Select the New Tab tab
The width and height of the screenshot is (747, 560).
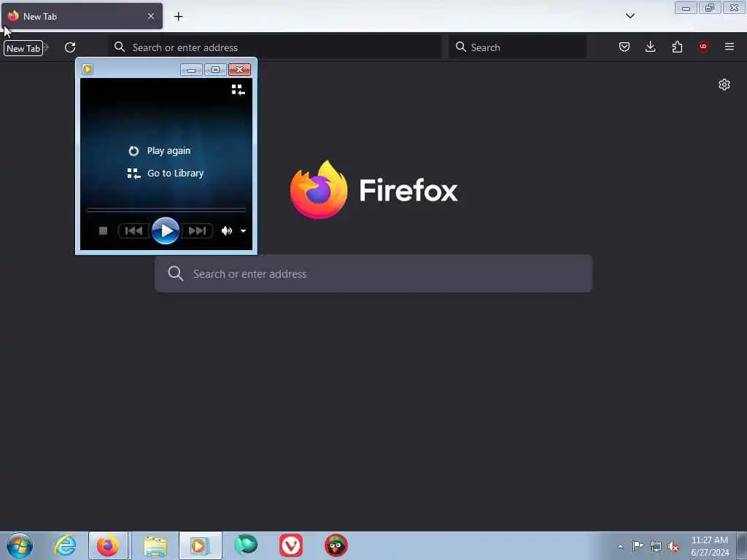pyautogui.click(x=82, y=16)
